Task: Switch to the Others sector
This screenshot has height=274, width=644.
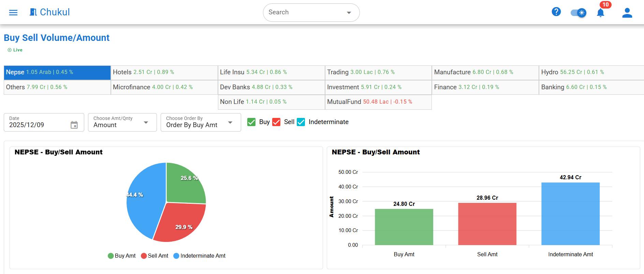Action: pyautogui.click(x=57, y=88)
